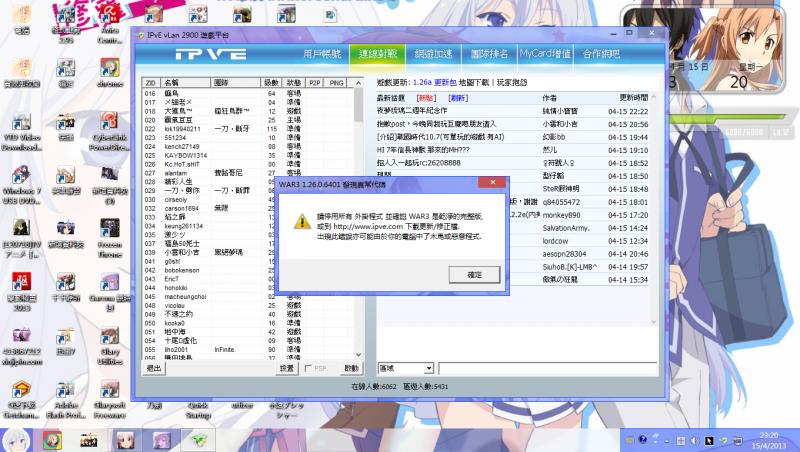Click in the chat message input field
This screenshot has width=800, height=452.
pos(547,368)
